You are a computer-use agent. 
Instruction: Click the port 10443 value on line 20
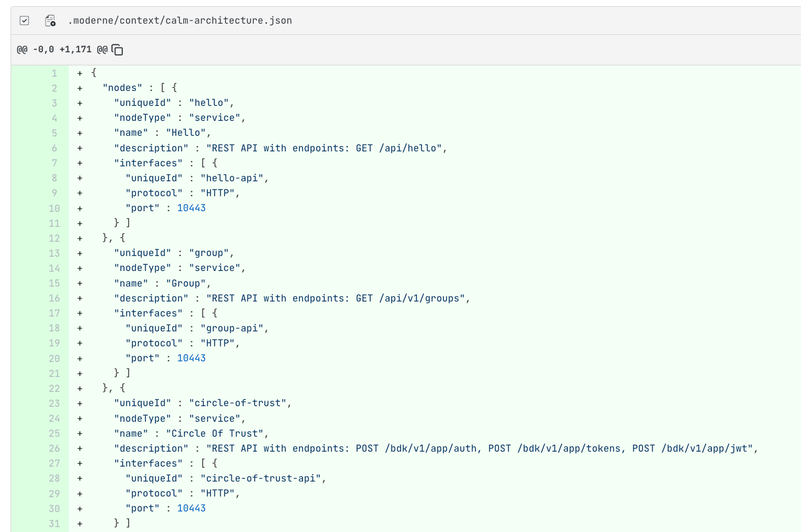(x=191, y=358)
